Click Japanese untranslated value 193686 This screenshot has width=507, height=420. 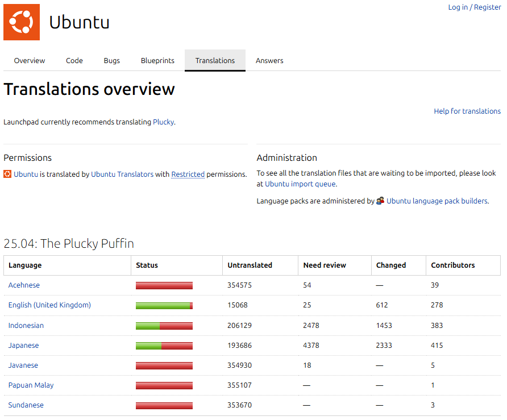tap(239, 346)
